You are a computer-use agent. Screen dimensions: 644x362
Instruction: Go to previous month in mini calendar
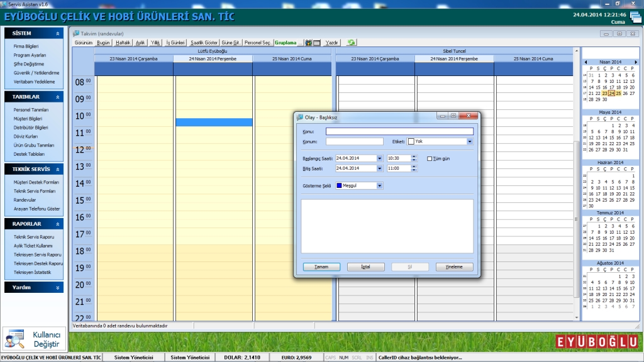pyautogui.click(x=586, y=62)
